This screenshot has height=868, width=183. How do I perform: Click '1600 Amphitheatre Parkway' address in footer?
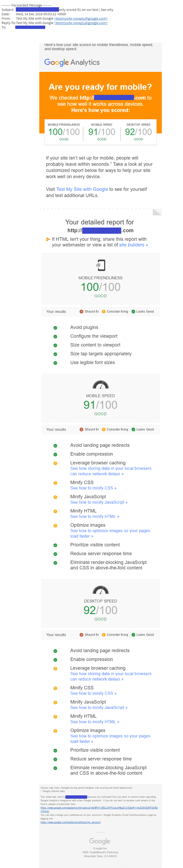101,852
